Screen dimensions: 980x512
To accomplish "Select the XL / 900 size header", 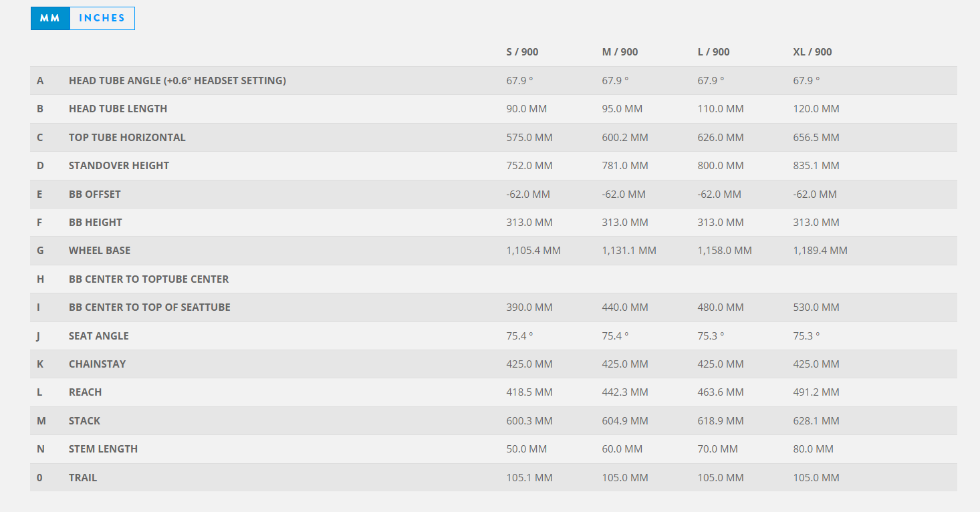I will [x=812, y=52].
